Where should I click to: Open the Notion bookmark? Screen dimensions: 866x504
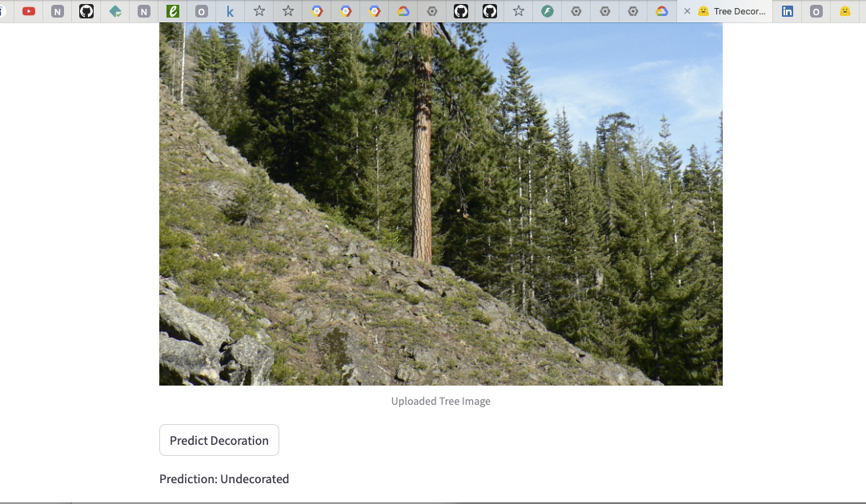[57, 12]
